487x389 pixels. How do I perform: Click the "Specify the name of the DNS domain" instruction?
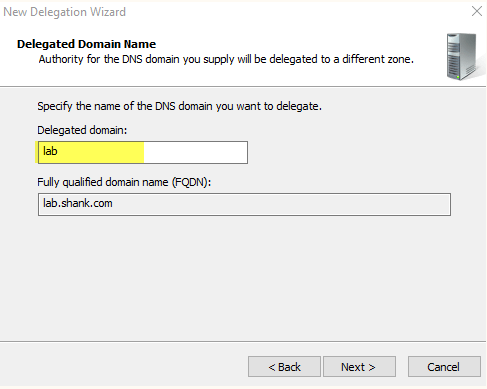(179, 106)
